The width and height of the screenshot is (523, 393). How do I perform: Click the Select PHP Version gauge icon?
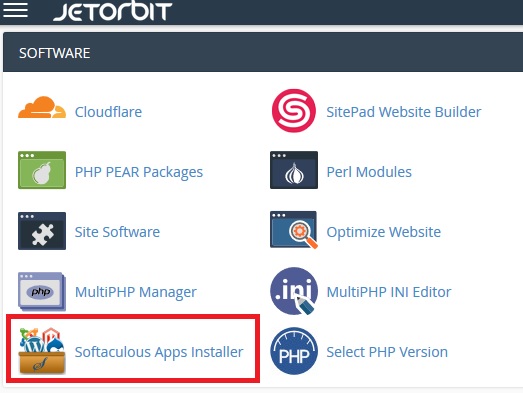pyautogui.click(x=294, y=351)
